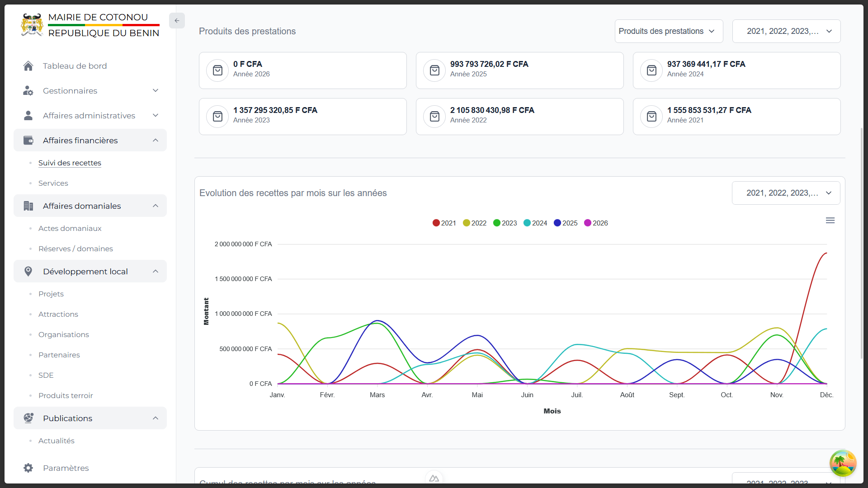Click the Publications icon in the sidebar
Image resolution: width=868 pixels, height=488 pixels.
pos(28,418)
